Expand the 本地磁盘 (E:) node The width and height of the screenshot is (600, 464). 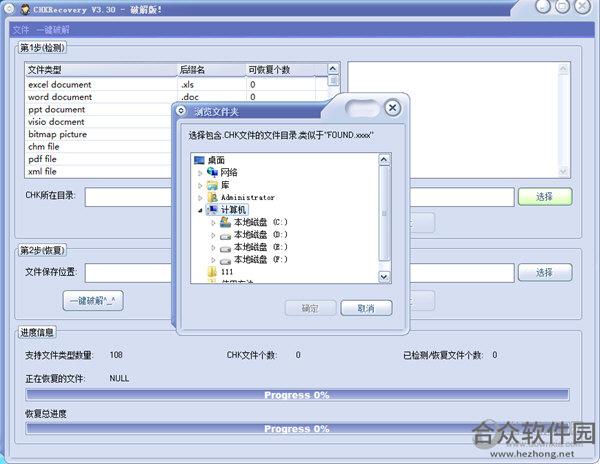(213, 247)
